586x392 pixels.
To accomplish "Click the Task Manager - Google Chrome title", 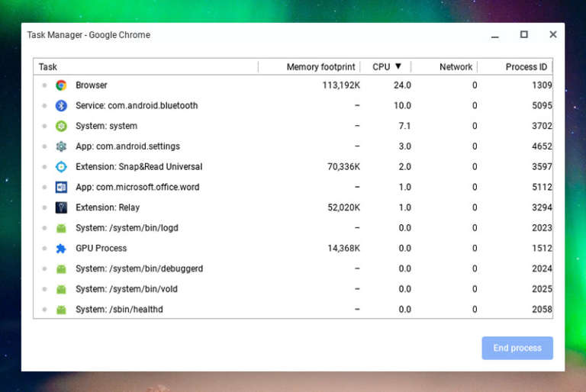I will tap(89, 35).
